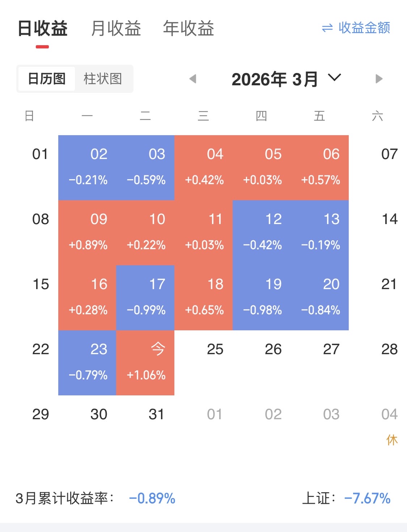The image size is (407, 532).
Task: Go to previous month with left arrow
Action: [x=193, y=79]
